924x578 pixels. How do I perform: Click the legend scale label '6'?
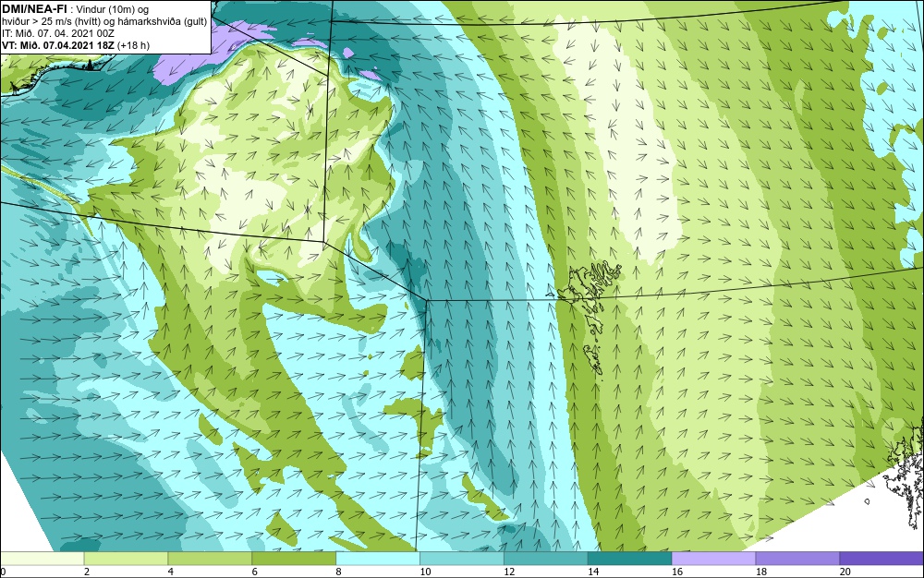pyautogui.click(x=255, y=572)
